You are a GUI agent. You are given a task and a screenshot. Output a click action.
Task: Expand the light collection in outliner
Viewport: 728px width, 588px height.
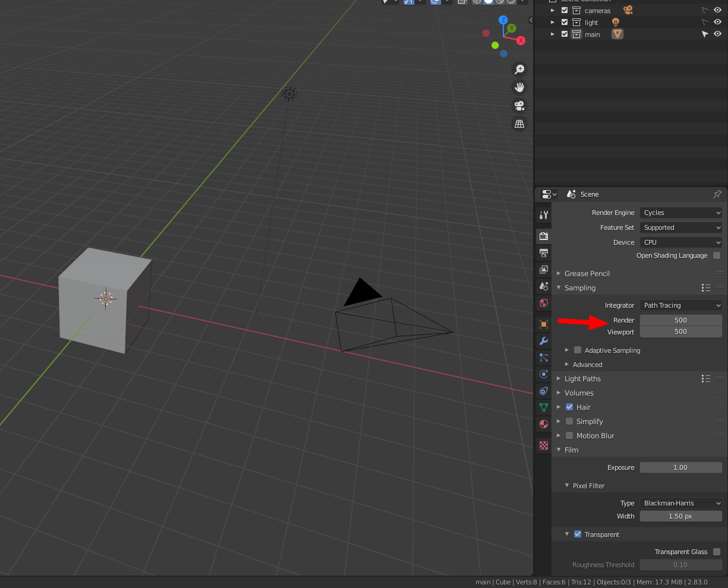tap(553, 22)
